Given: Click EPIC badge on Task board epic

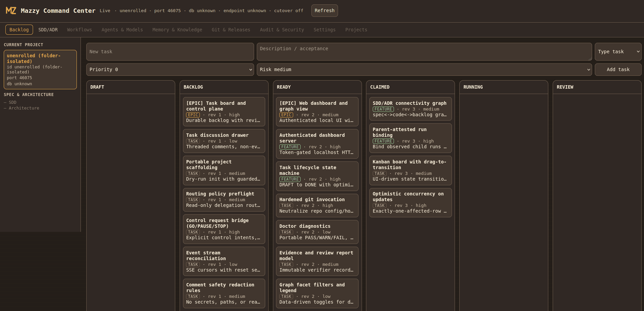Looking at the screenshot, I should click(193, 115).
